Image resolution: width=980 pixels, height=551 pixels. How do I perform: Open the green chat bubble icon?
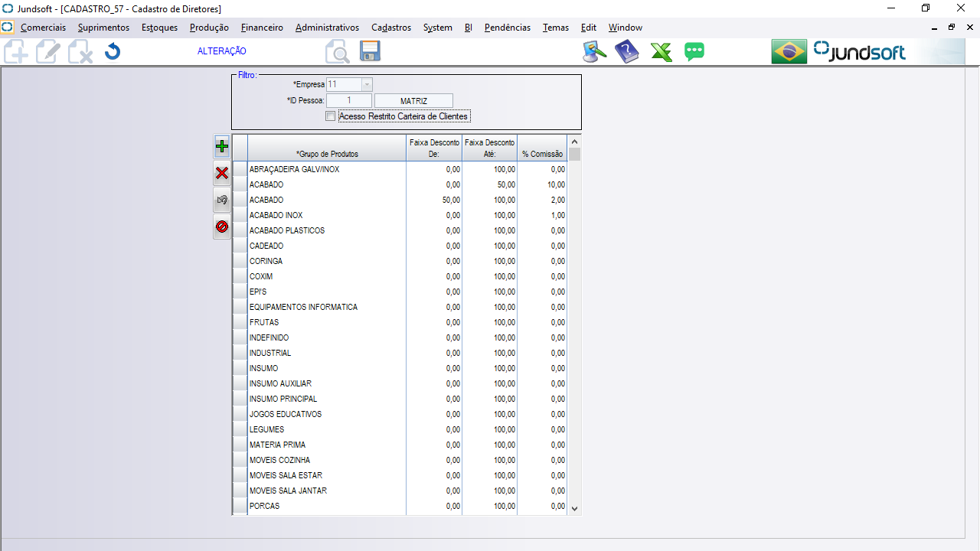694,52
